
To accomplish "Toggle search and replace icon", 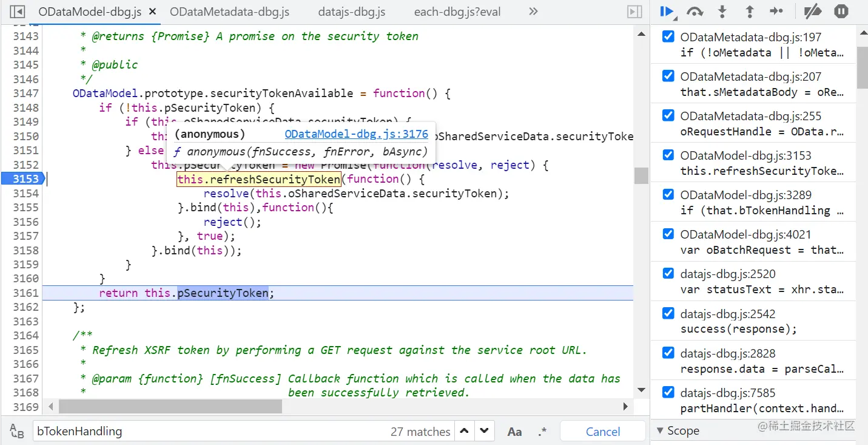I will (17, 432).
